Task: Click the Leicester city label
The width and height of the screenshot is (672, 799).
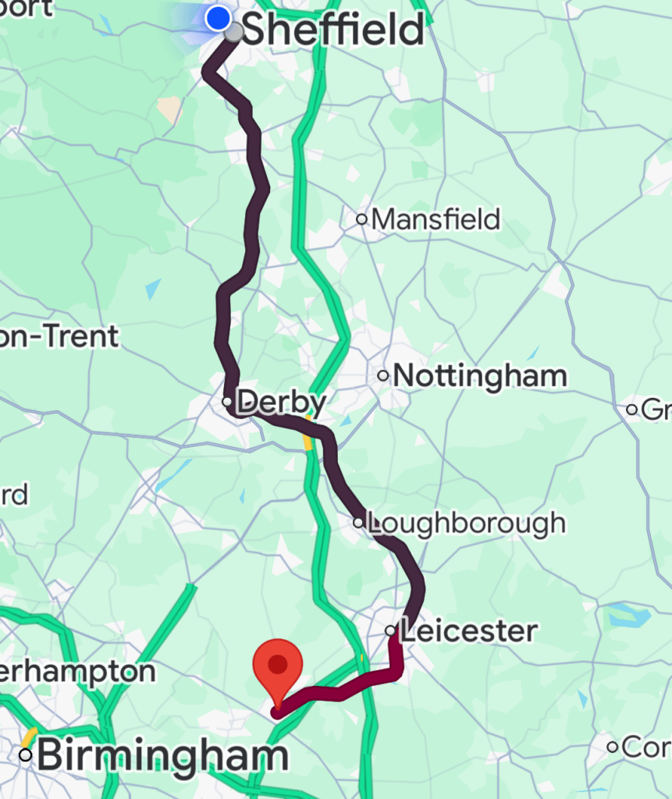Action: (x=468, y=630)
